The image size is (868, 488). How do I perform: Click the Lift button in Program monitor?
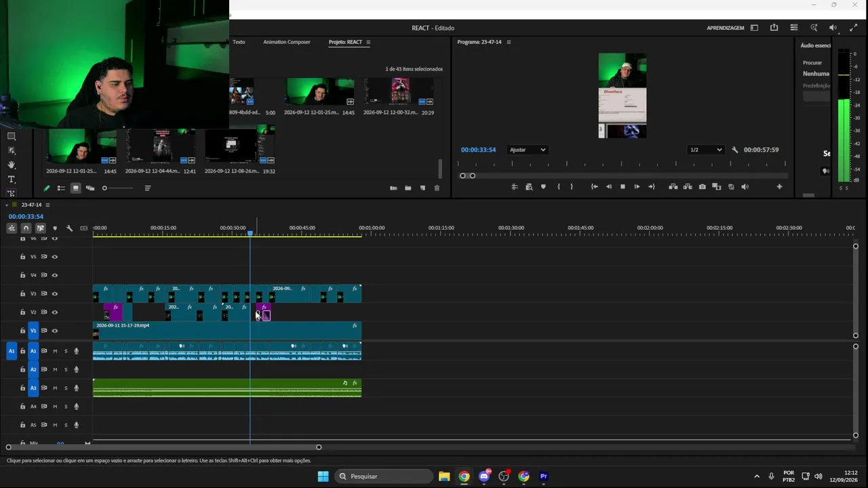click(673, 187)
